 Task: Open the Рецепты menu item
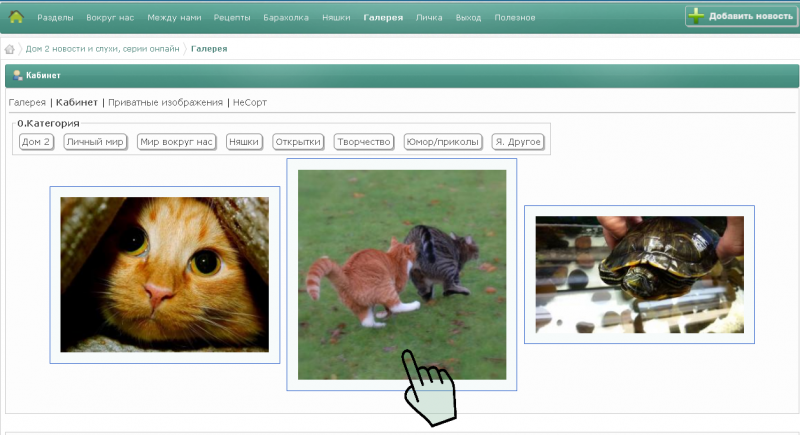pyautogui.click(x=232, y=17)
